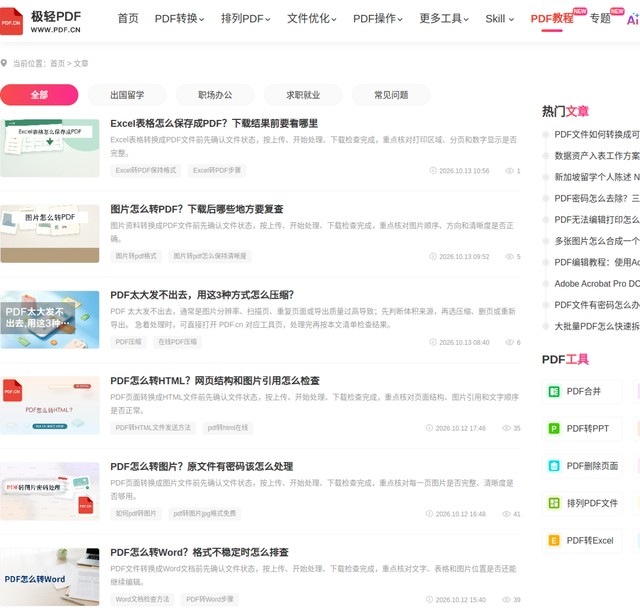Open the AI icon in top navigation
The height and width of the screenshot is (615, 640).
tap(633, 19)
